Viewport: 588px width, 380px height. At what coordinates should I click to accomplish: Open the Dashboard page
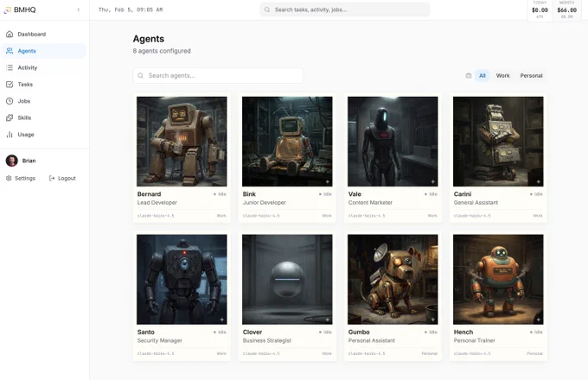pos(43,34)
